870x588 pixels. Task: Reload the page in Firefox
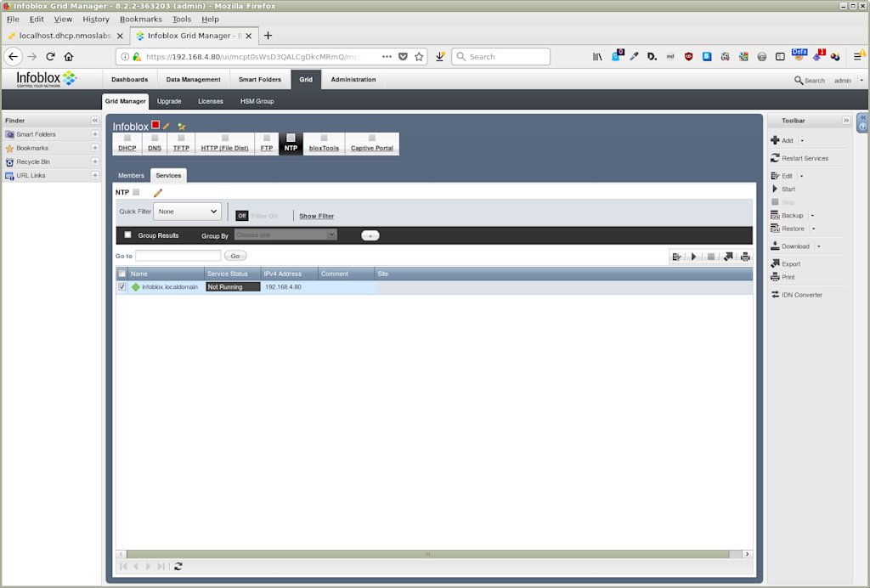(50, 57)
